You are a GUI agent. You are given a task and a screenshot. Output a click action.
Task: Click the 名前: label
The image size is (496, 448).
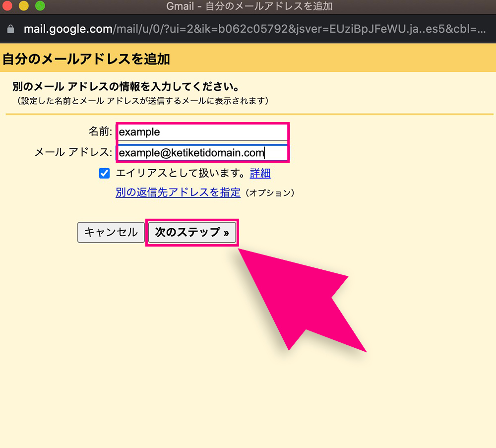pos(100,131)
